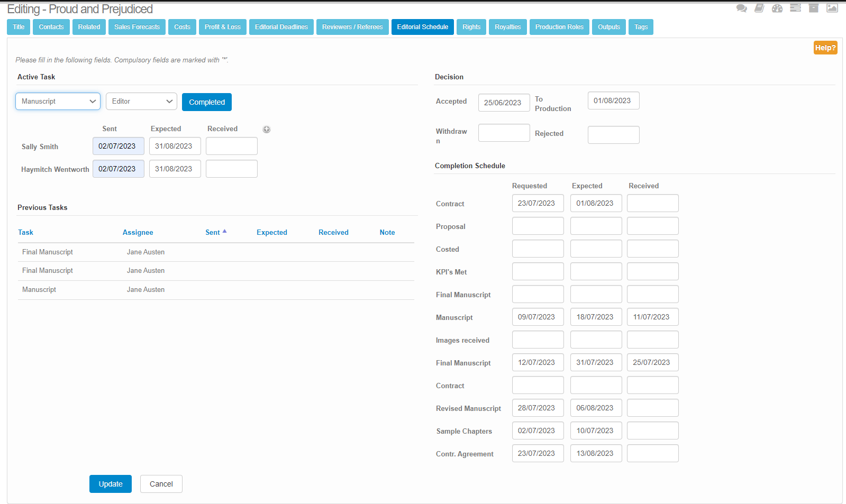This screenshot has width=846, height=504.
Task: Go to the Profit & Loss tab
Action: coord(222,27)
